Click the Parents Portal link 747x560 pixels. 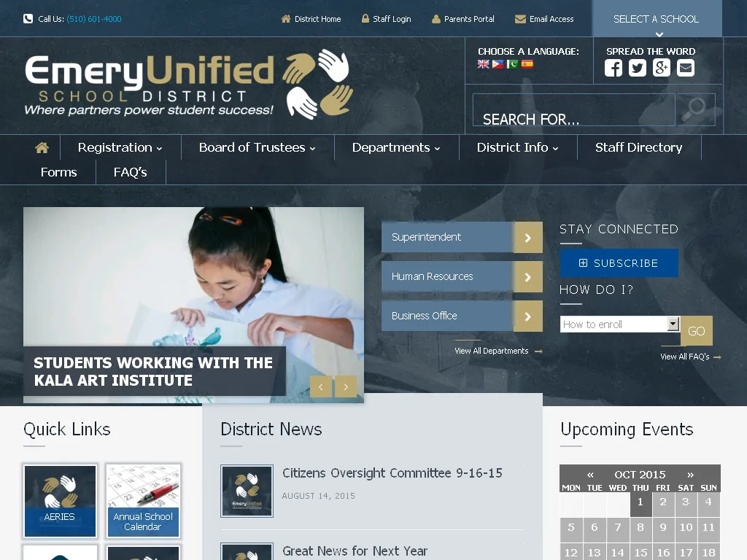pos(469,19)
